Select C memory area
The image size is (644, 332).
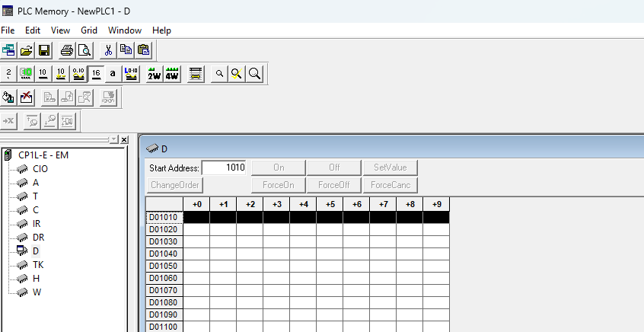pos(36,210)
